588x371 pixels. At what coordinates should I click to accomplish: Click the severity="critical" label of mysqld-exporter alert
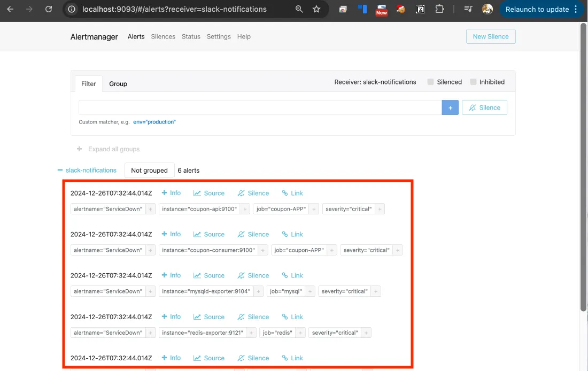tap(344, 291)
